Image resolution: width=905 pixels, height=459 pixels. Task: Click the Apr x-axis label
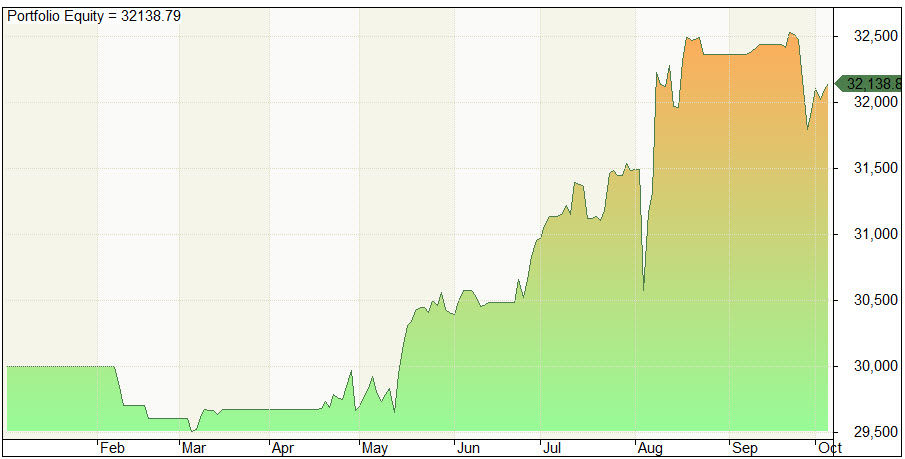pos(283,448)
